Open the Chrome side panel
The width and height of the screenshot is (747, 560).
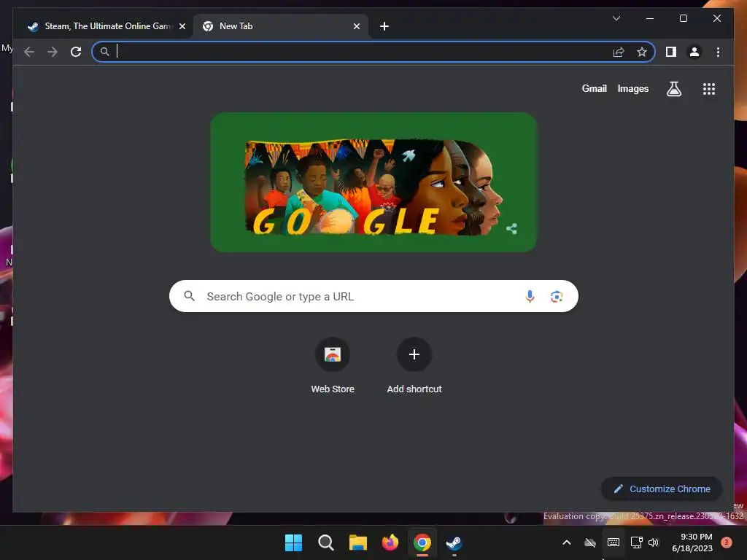point(671,52)
